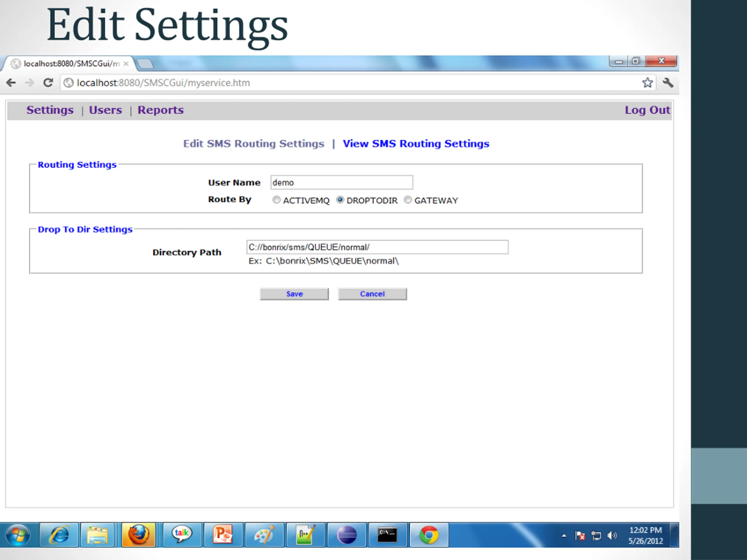Click the Show desktop strip
Viewport: 747px width, 560px height.
click(674, 535)
